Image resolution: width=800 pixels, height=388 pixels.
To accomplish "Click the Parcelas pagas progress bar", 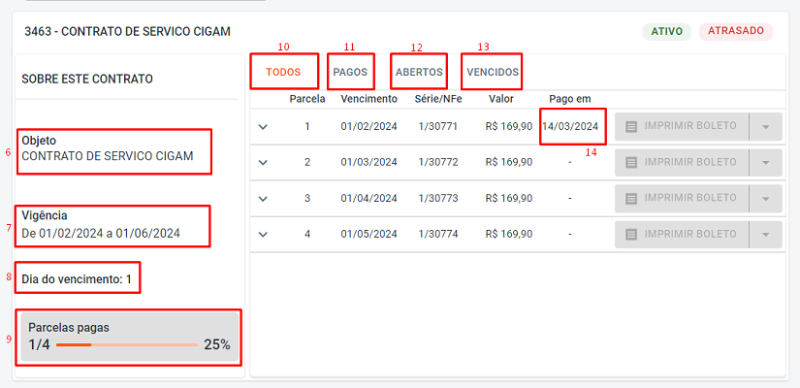I will [x=127, y=345].
